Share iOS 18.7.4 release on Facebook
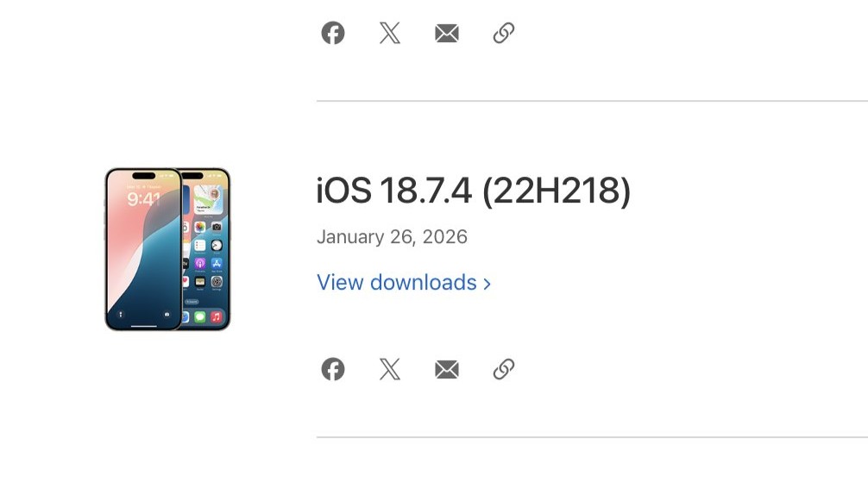Viewport: 868px width, 488px height. point(333,369)
